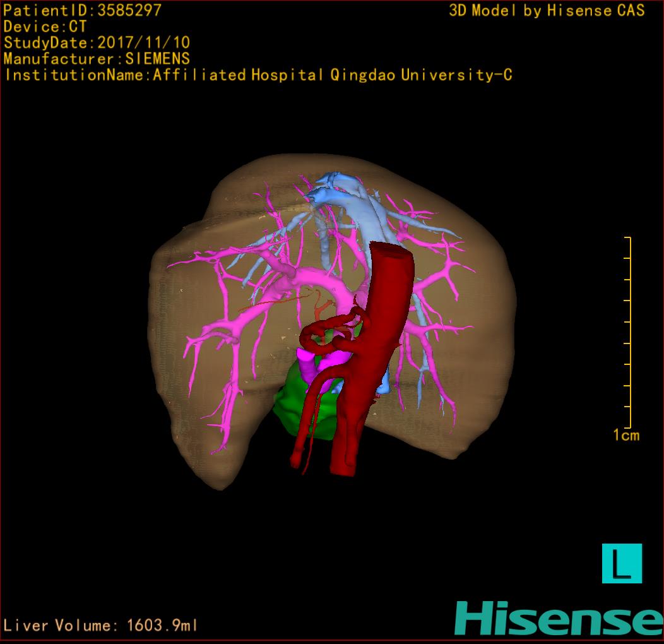Click the cyan L orientation marker
The image size is (664, 644).
tap(621, 563)
